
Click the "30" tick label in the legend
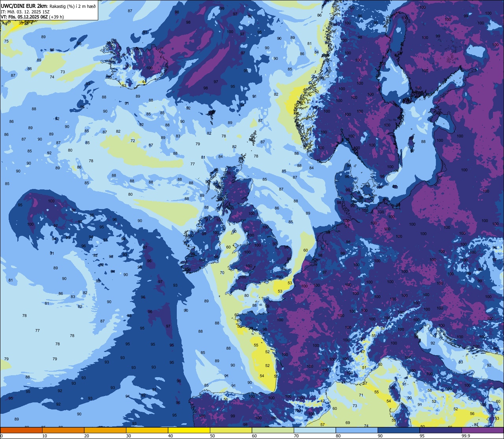pyautogui.click(x=128, y=436)
